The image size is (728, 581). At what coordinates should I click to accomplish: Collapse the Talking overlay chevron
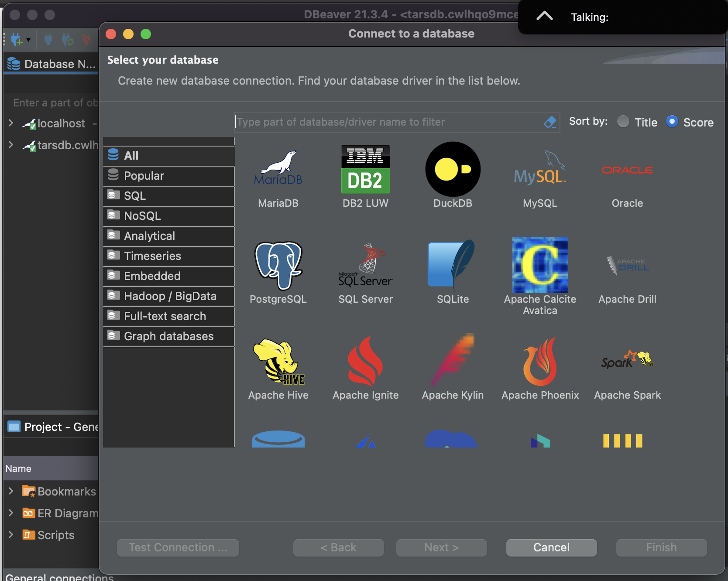[544, 17]
